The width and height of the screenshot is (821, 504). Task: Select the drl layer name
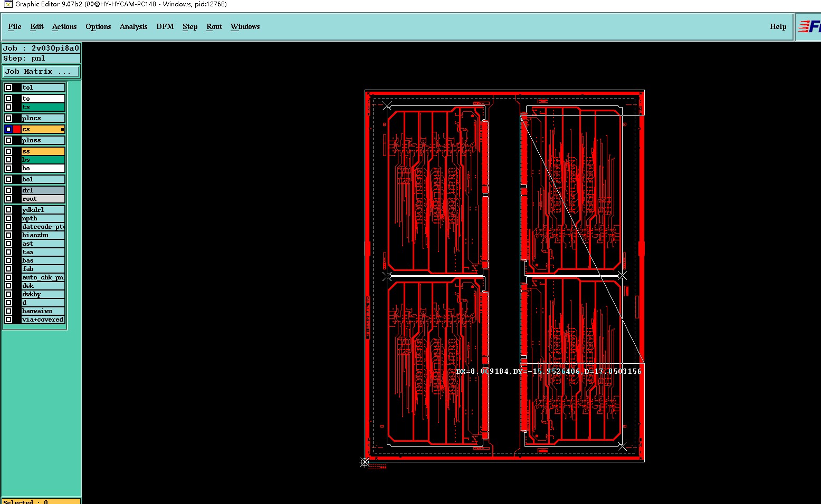43,190
